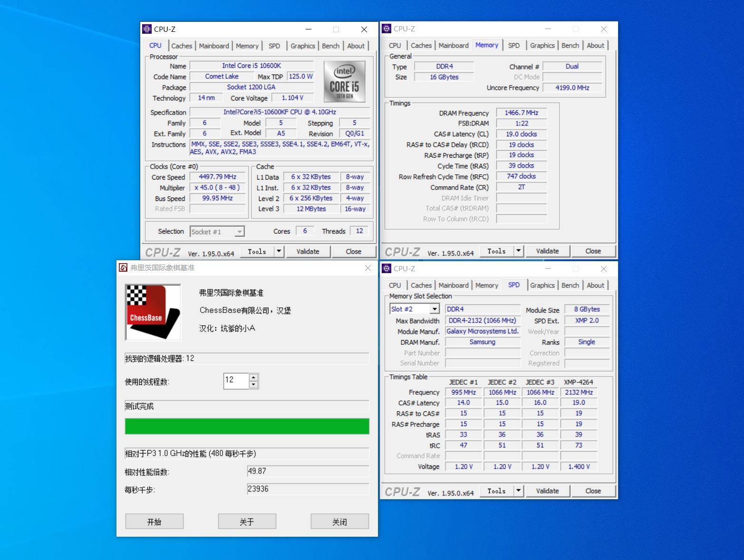Click the ChessBase logo image
Image resolution: width=744 pixels, height=560 pixels.
[x=153, y=312]
